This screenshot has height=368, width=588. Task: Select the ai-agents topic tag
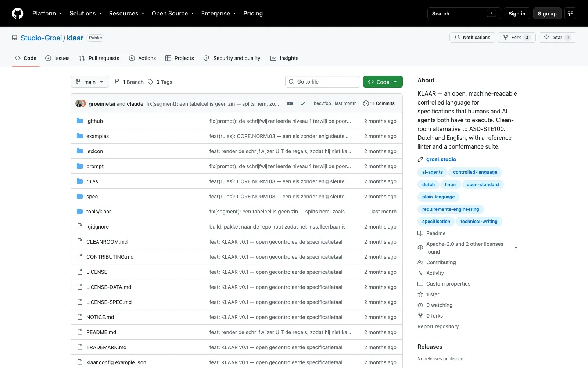pos(432,172)
